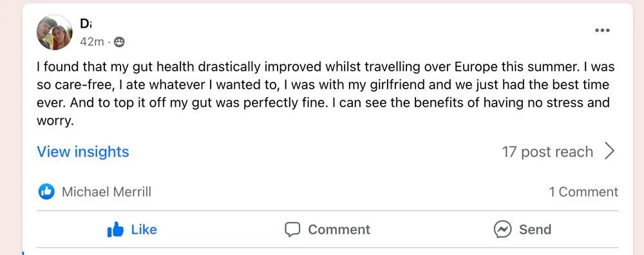Show who reacted via Michael Merrill name
Viewport: 644px width, 255px height.
pyautogui.click(x=106, y=192)
